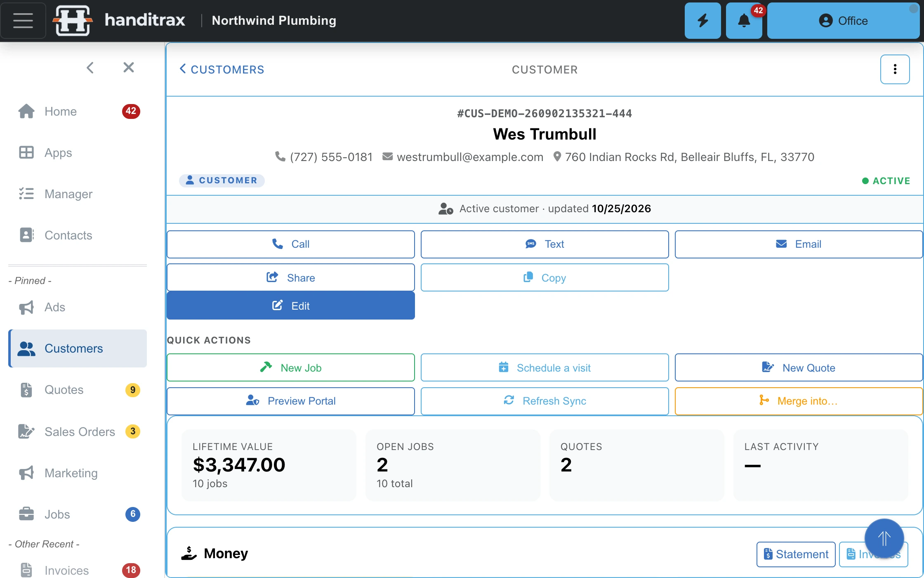Open the hamburger navigation menu

23,21
